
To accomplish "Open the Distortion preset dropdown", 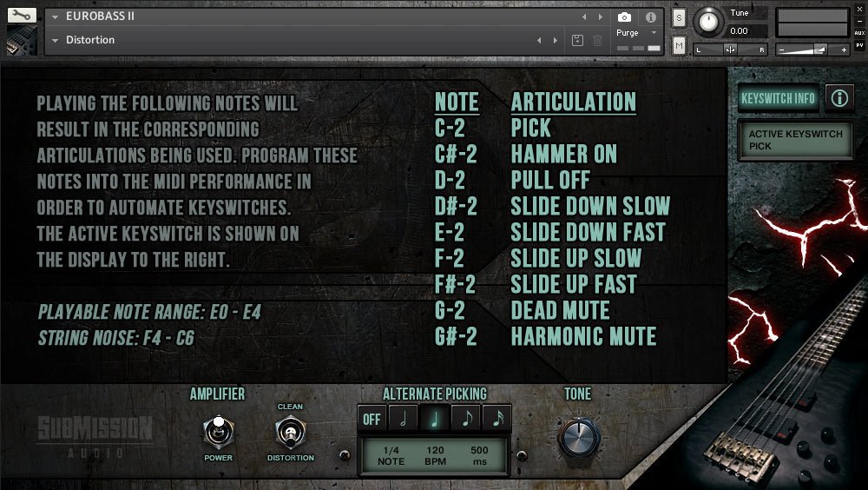I will click(56, 40).
